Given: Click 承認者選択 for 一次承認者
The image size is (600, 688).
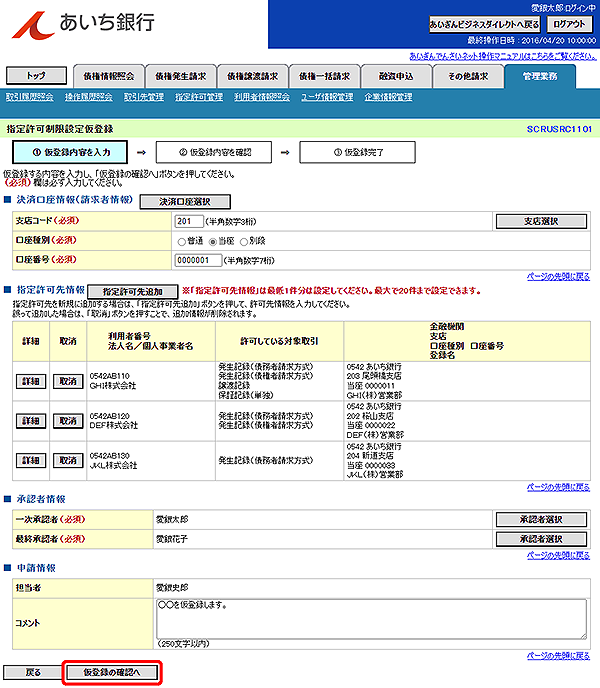Looking at the screenshot, I should [541, 520].
